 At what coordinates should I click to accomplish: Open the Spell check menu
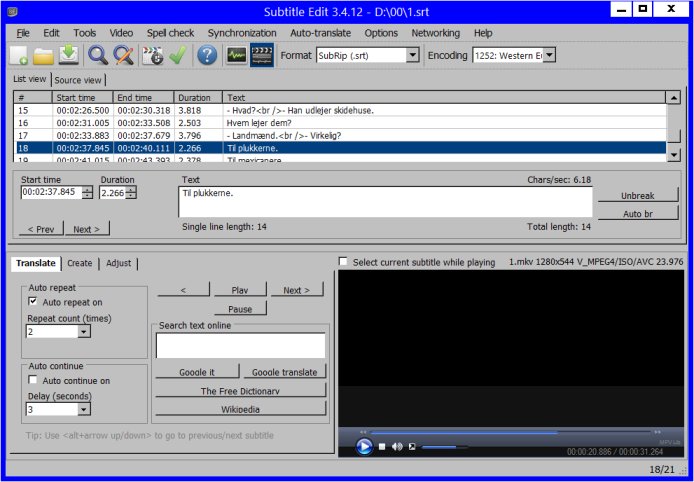[170, 33]
